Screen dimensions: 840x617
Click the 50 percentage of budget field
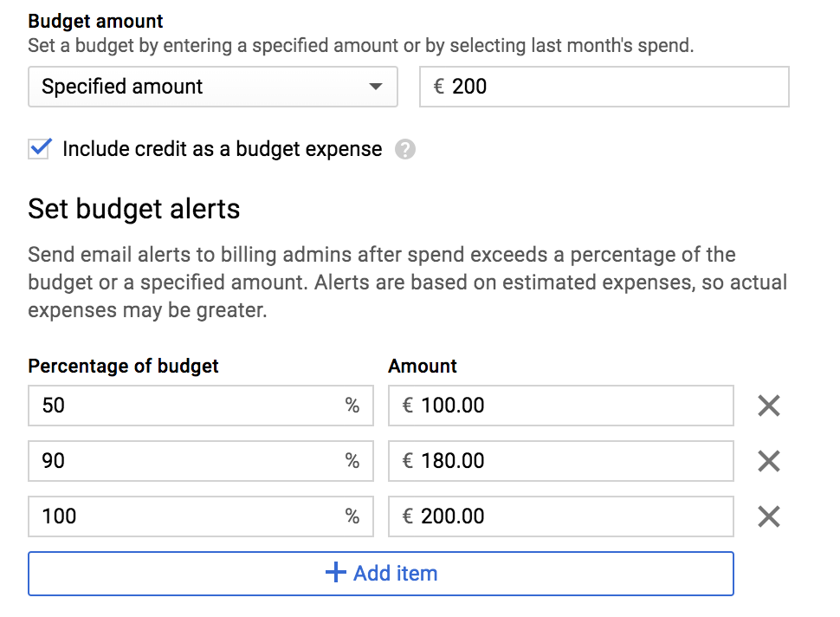click(x=201, y=406)
